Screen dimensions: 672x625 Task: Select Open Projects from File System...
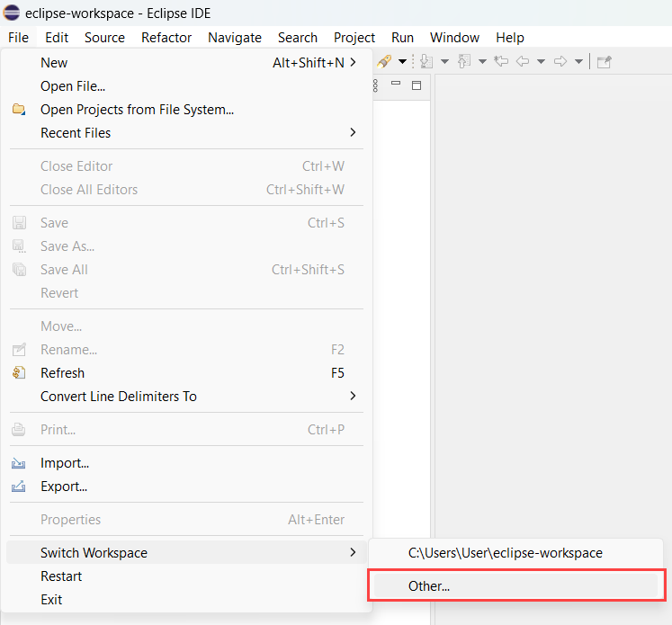tap(186, 109)
